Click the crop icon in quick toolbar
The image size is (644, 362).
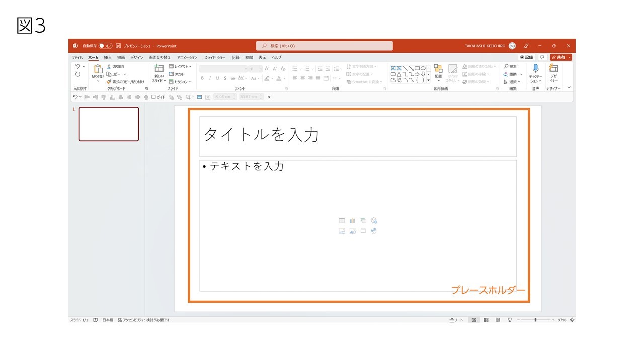tap(188, 97)
